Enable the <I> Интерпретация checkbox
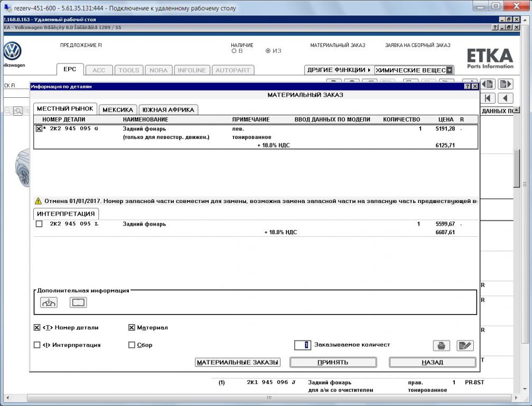The image size is (532, 406). point(37,345)
